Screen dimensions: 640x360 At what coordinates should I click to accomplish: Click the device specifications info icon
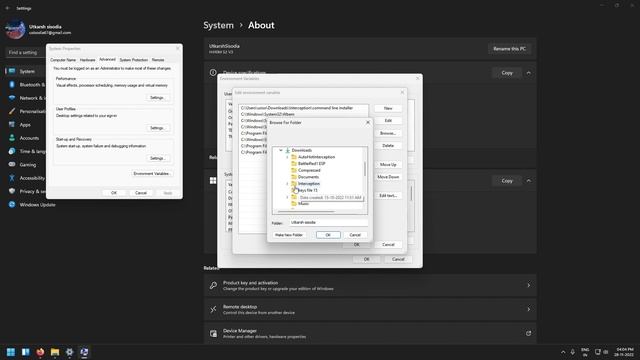[213, 73]
